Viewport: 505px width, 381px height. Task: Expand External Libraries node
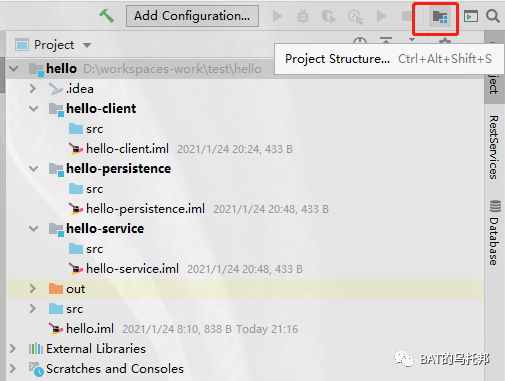[13, 349]
